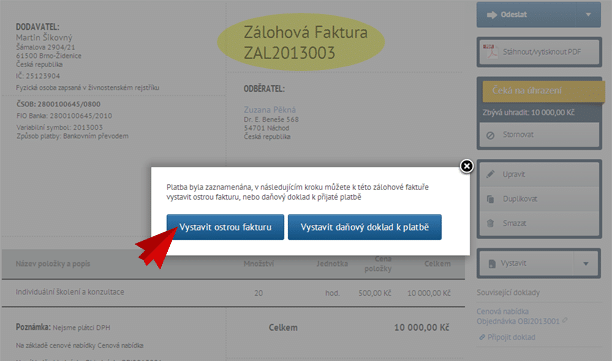Click Stáhnout/vytisknout PDF button

coord(539,52)
